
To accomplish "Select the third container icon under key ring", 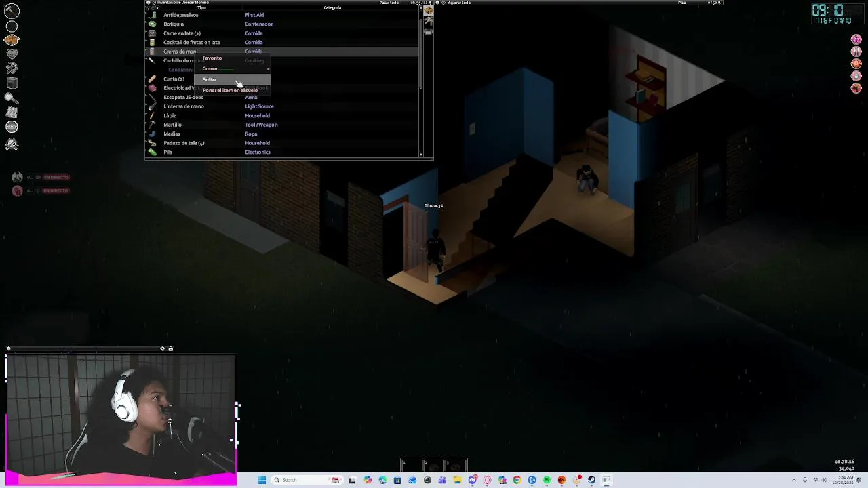I will coord(428,32).
